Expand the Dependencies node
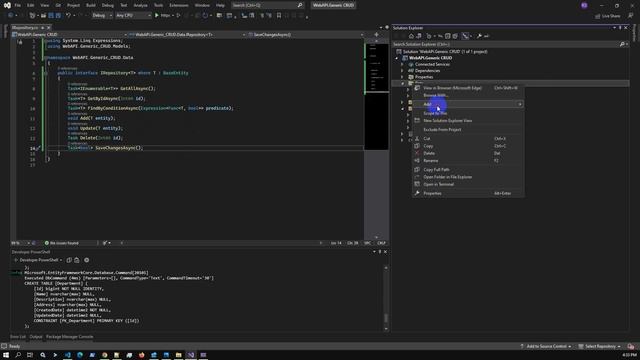Image resolution: width=640 pixels, height=360 pixels. 402,71
